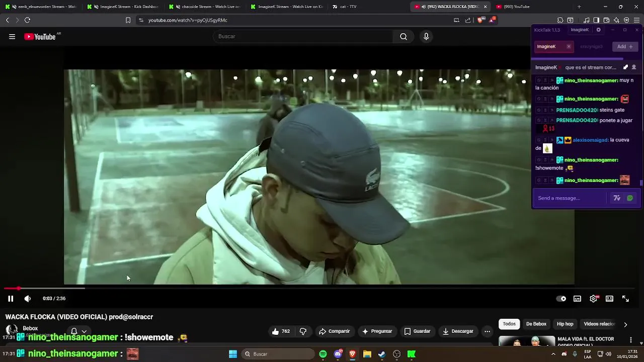Show more filter chips with right chevron
This screenshot has height=362, width=644.
point(625,324)
